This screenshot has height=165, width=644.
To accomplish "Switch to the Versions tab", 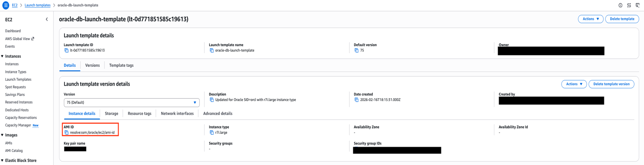I will 92,65.
